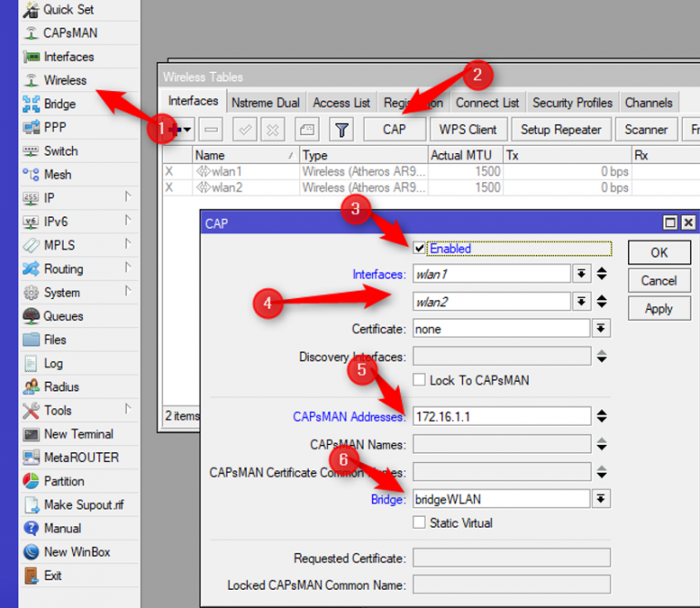
Task: Click the enable checkmark icon in toolbar
Action: click(x=244, y=129)
